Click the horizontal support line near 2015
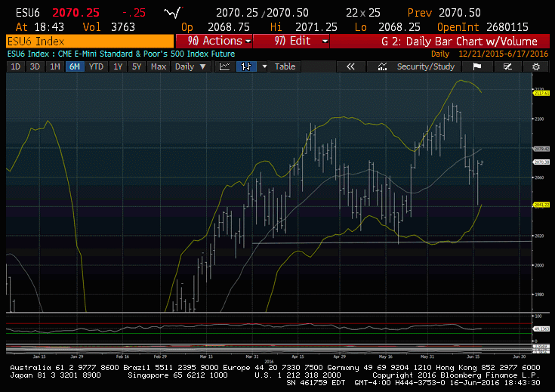 click(x=392, y=242)
